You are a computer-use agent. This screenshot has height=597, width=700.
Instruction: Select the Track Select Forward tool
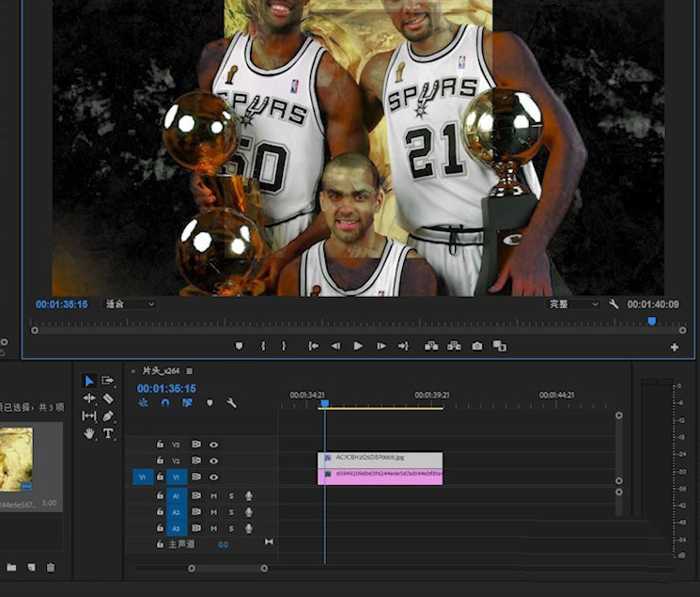pyautogui.click(x=108, y=381)
